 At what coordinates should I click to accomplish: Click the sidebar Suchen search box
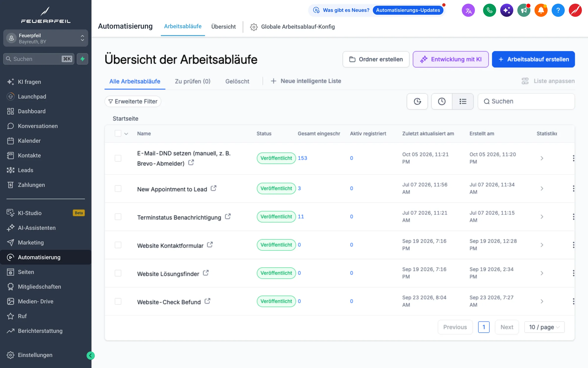(x=39, y=59)
